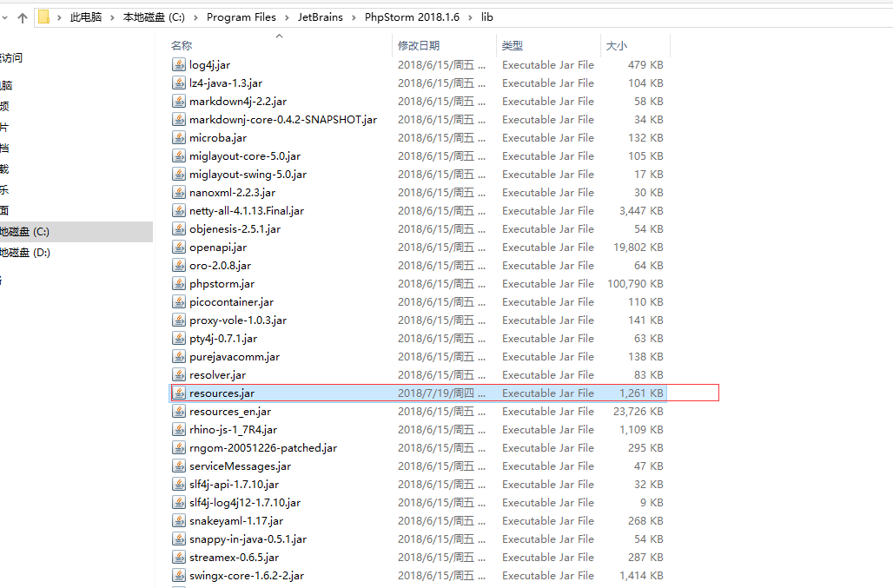Click the streamex-0.6.5.jar file icon
The image size is (893, 588).
pyautogui.click(x=179, y=557)
